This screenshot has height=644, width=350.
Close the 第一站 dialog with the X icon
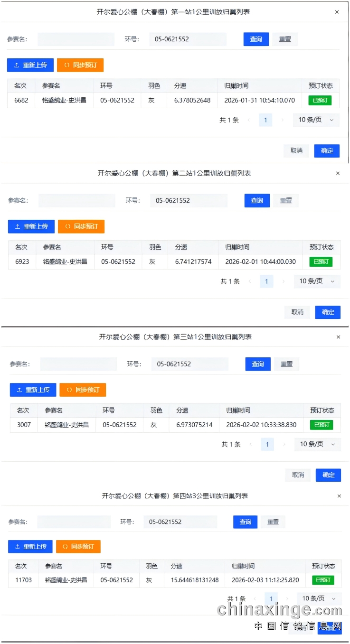tap(337, 12)
